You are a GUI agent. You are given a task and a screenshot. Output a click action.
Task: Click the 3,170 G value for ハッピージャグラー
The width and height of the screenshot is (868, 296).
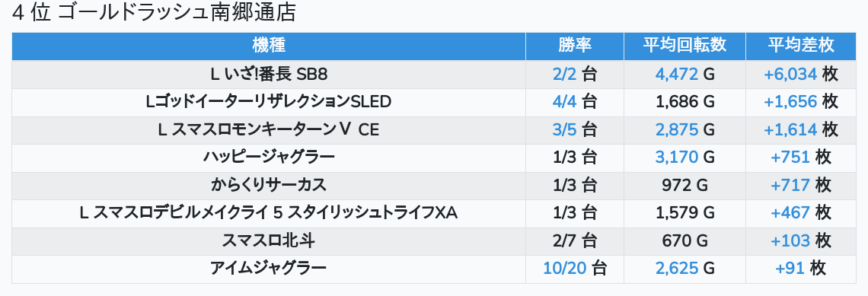pyautogui.click(x=685, y=158)
